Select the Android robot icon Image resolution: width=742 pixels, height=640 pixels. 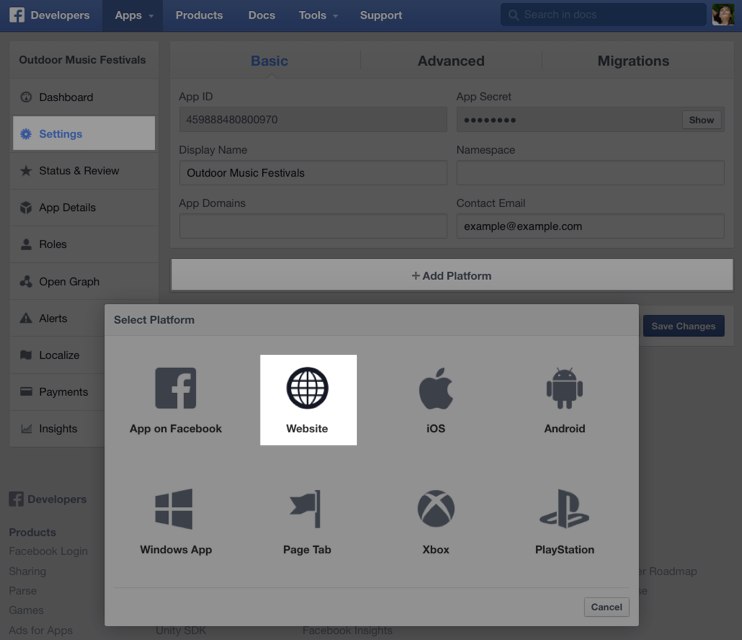565,388
